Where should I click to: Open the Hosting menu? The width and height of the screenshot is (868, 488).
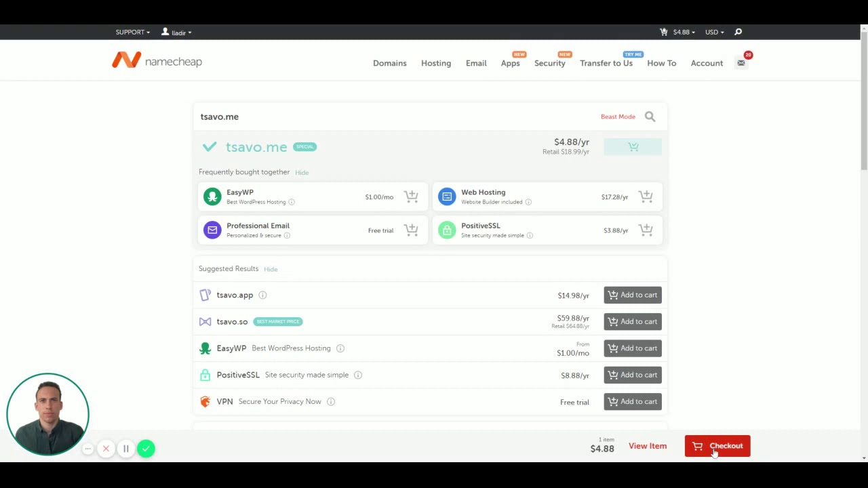point(436,63)
